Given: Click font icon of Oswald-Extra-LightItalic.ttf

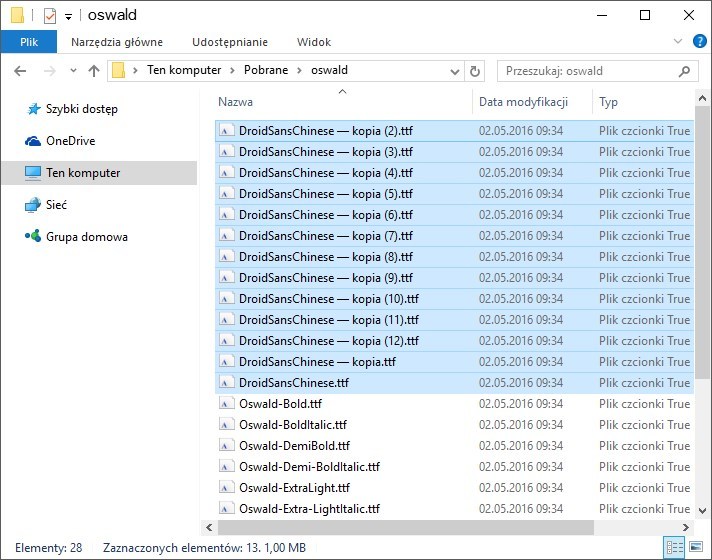Looking at the screenshot, I should click(x=226, y=509).
